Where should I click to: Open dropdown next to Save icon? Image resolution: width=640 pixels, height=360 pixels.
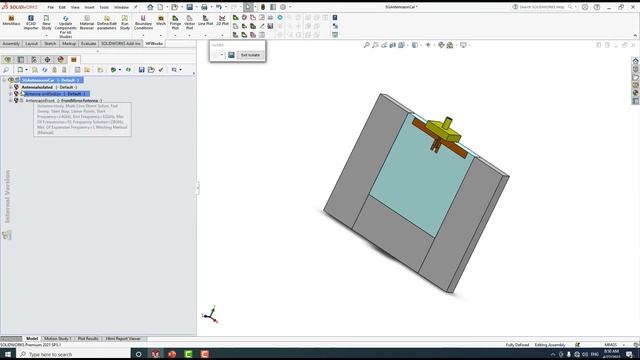pos(196,7)
